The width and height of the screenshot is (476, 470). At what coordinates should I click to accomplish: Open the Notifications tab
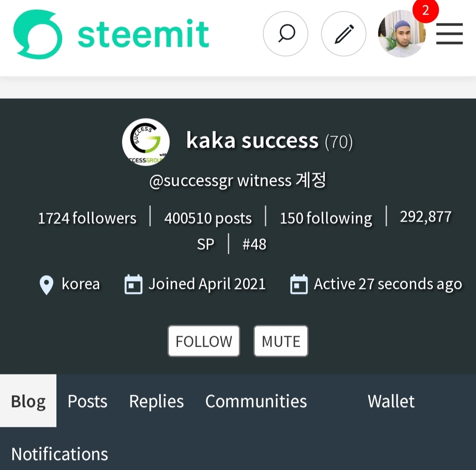pos(59,454)
